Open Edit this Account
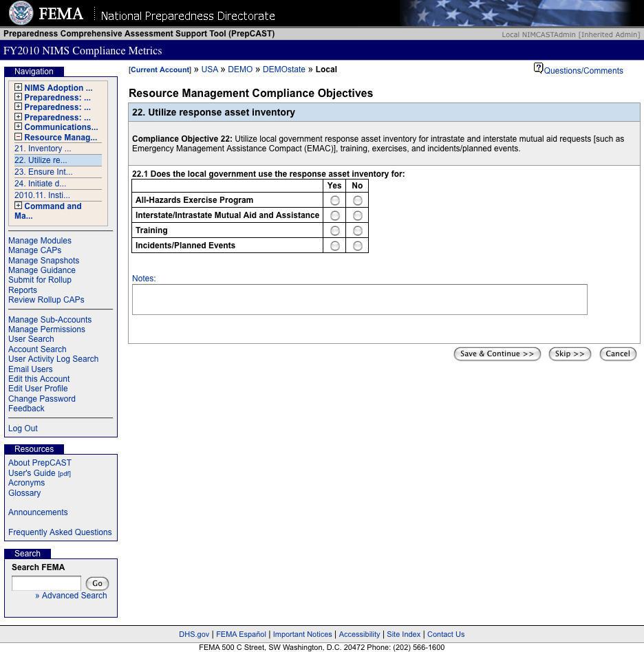Viewport: 644px width, 652px height. pyautogui.click(x=39, y=379)
